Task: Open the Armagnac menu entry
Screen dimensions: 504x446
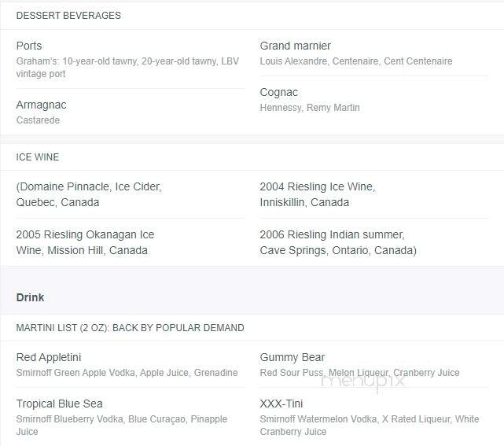Action: point(41,105)
